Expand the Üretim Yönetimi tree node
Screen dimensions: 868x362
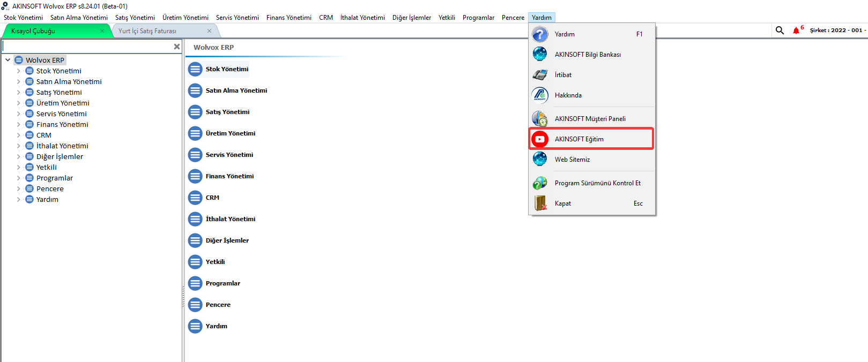(x=18, y=103)
